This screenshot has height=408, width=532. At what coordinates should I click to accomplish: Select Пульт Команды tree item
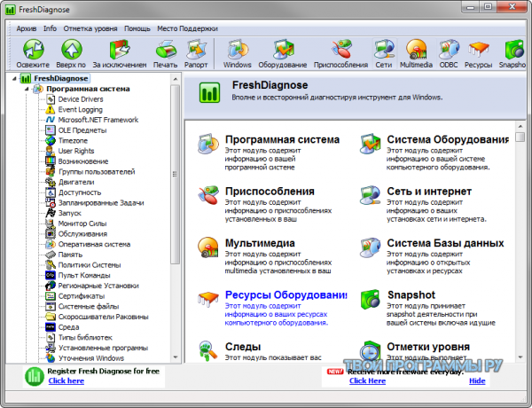[84, 275]
